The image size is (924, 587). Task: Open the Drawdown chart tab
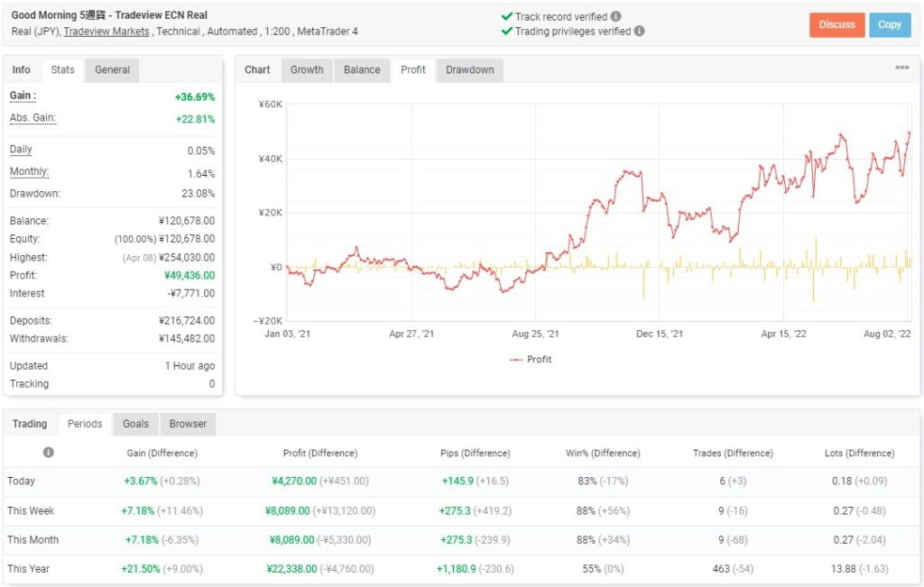469,70
